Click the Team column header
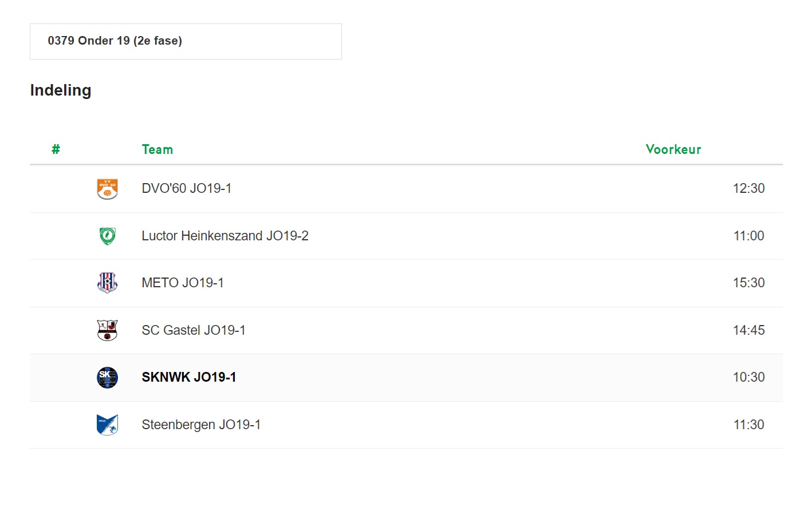Viewport: 812px width, 511px height. pos(157,149)
